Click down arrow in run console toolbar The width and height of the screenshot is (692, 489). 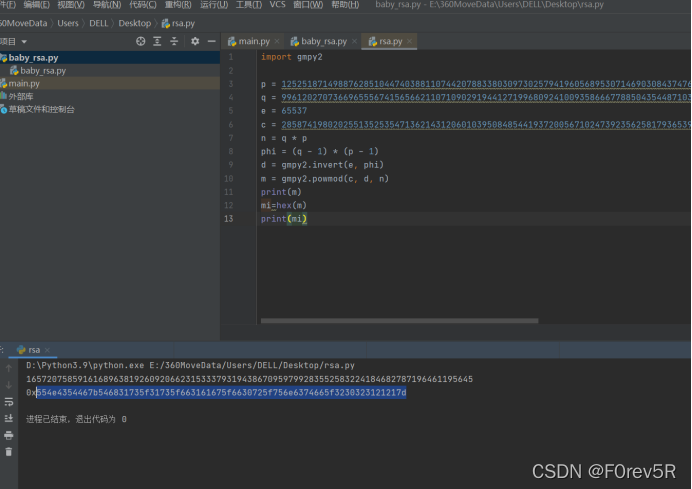coord(9,385)
